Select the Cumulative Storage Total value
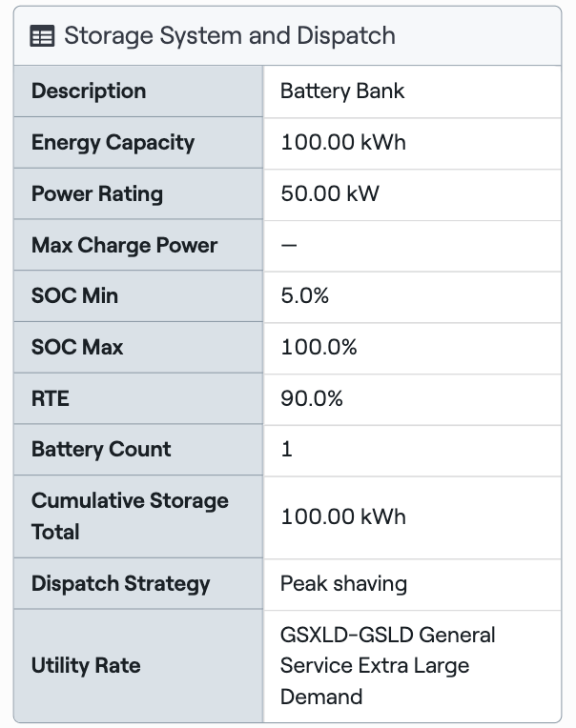 (343, 516)
